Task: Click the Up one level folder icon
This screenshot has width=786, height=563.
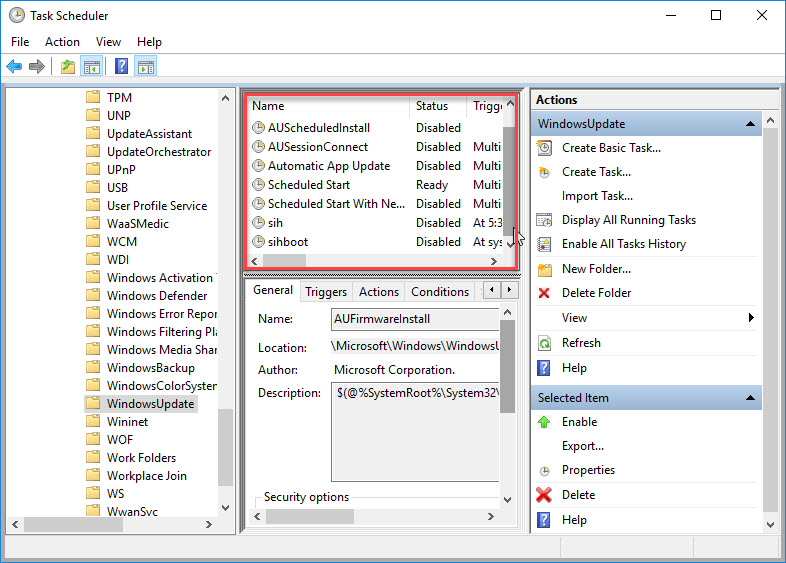Action: [x=68, y=66]
